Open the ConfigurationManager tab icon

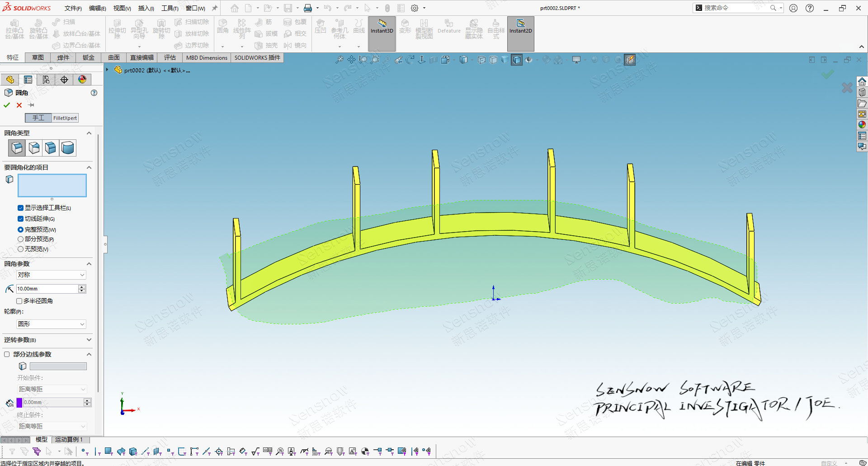pos(46,80)
